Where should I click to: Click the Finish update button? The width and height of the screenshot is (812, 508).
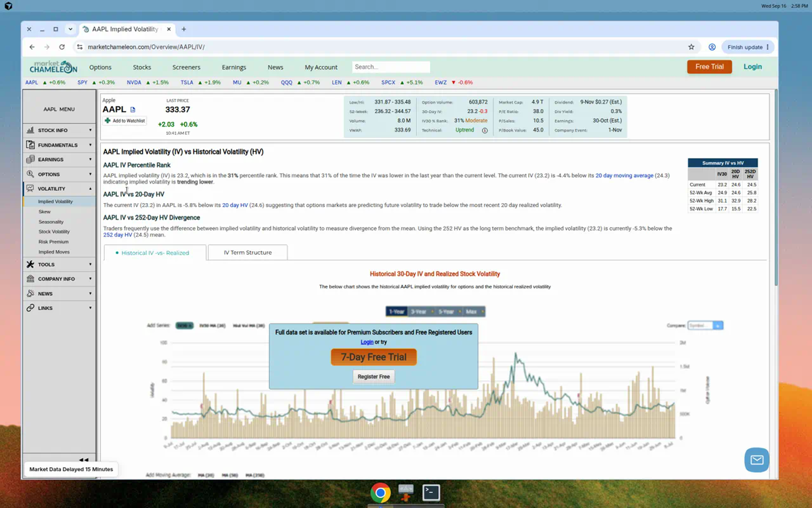748,47
